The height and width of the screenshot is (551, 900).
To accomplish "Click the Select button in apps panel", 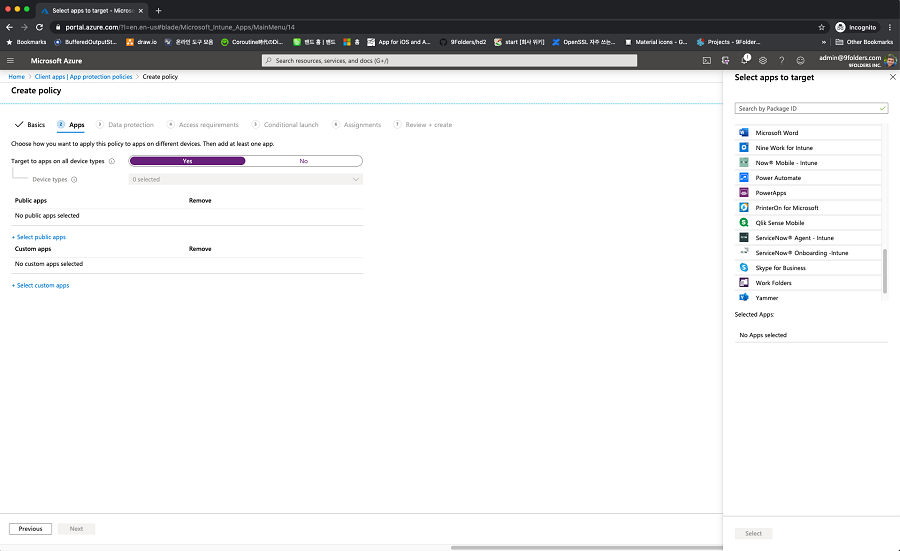I will (x=753, y=533).
